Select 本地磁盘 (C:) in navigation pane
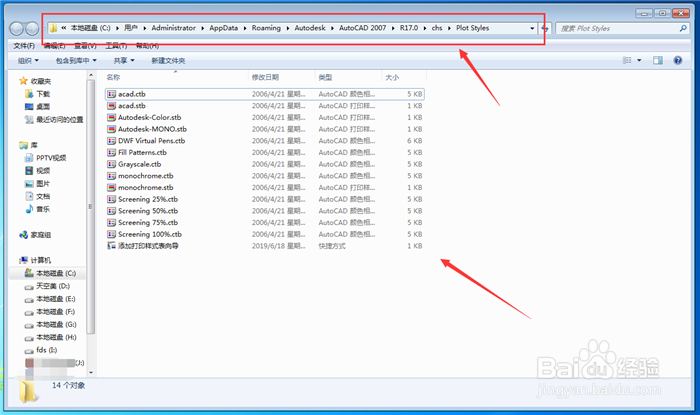The width and height of the screenshot is (700, 415). (56, 273)
